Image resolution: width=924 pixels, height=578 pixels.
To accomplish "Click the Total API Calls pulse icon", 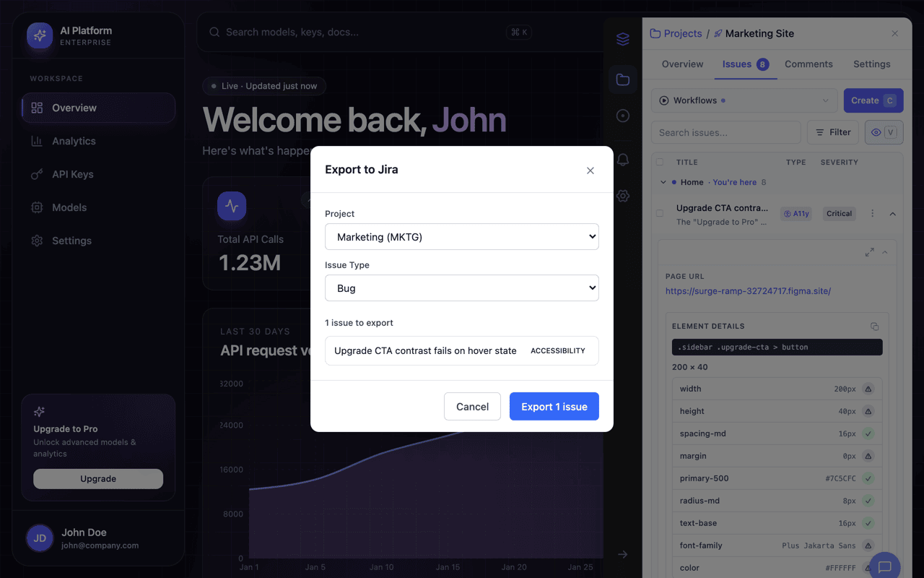I will click(232, 206).
